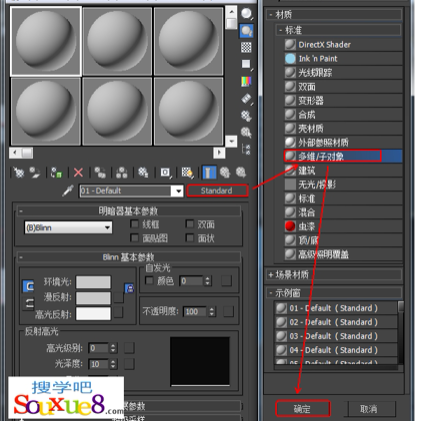Enable the 面贴图 checkbox
This screenshot has width=441, height=421.
click(134, 238)
